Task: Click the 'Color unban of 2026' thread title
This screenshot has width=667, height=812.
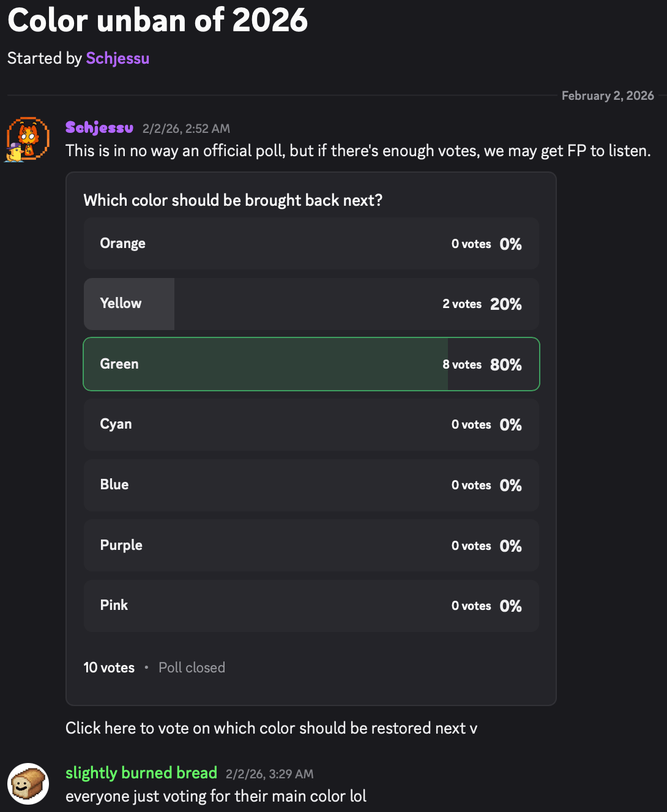Action: [x=157, y=20]
